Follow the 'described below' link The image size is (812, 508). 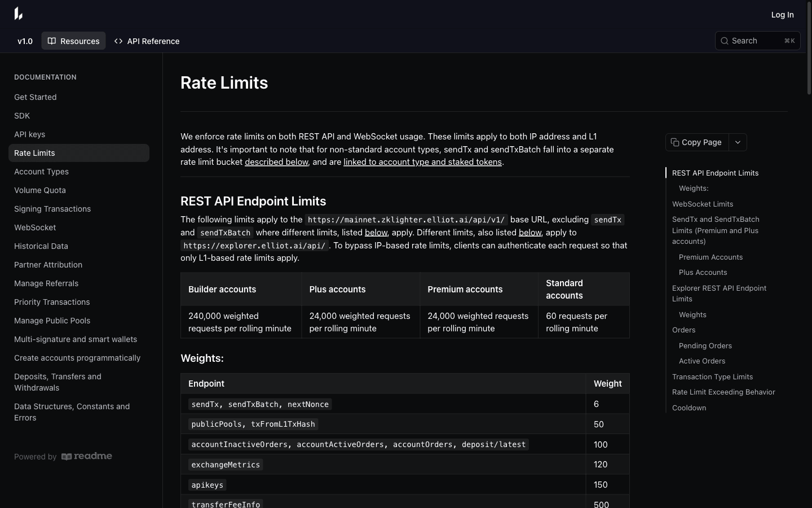point(276,162)
